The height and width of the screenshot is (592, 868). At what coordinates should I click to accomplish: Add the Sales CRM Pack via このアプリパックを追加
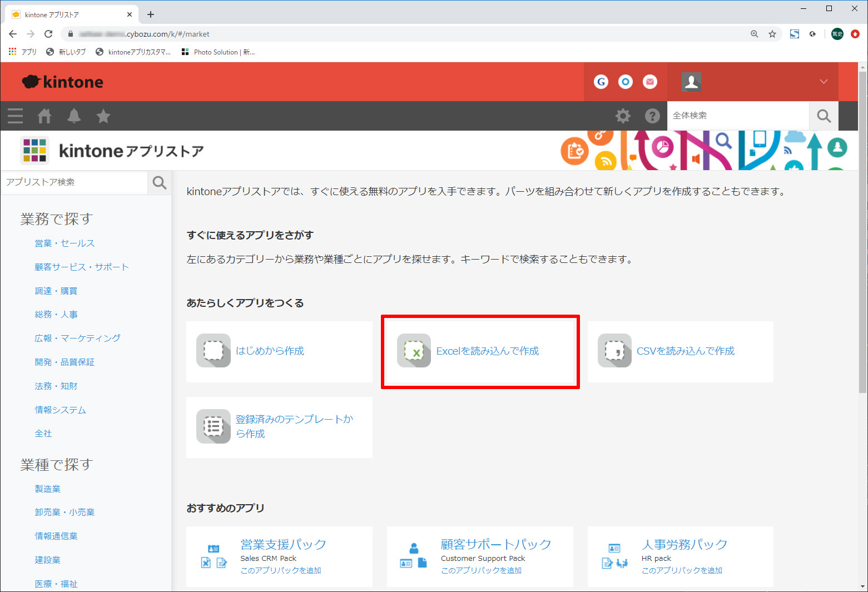pos(281,570)
